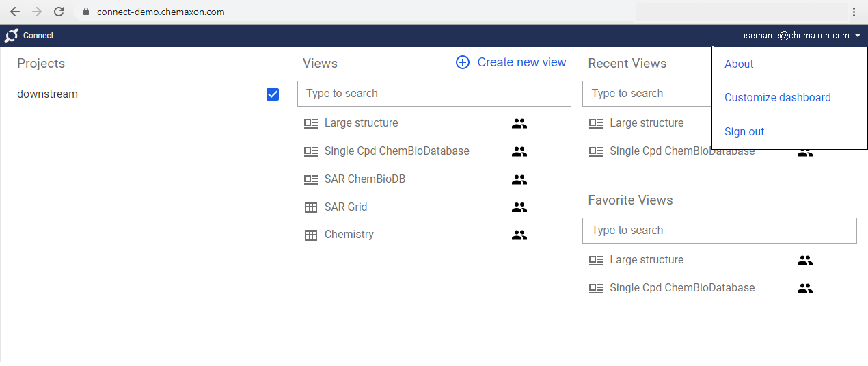
Task: Click form icon beside Single Cpd ChemBioDatabase in Views
Action: (311, 152)
